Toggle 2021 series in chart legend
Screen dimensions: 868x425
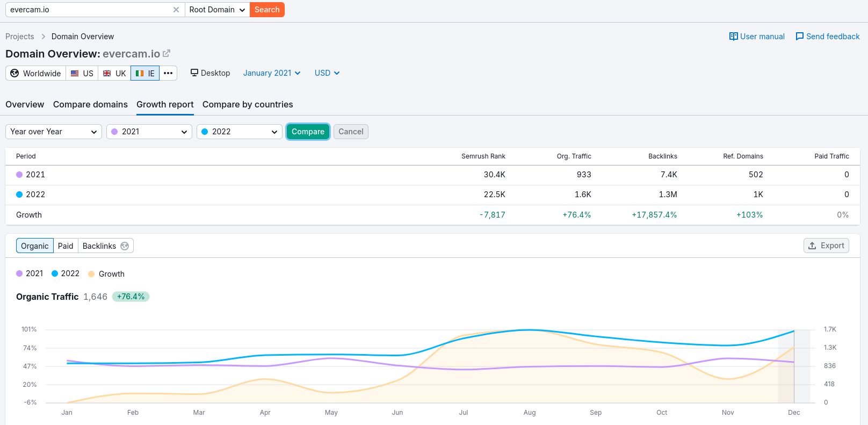pos(30,273)
